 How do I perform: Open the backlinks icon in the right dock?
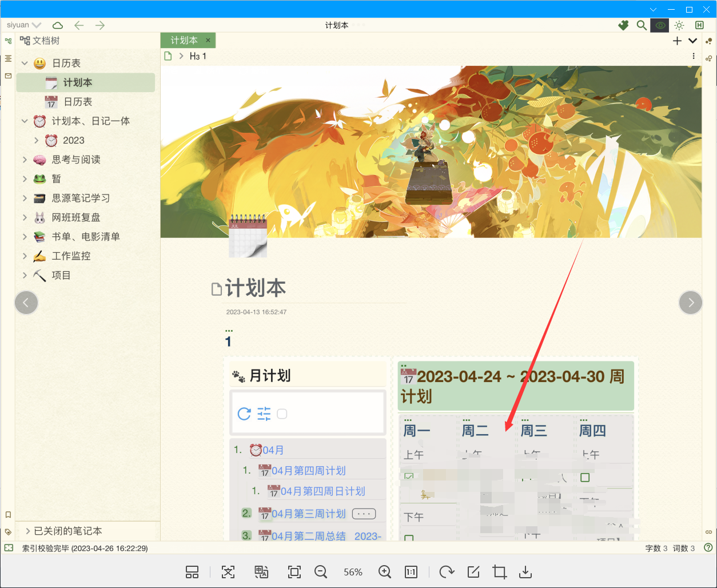(x=709, y=58)
